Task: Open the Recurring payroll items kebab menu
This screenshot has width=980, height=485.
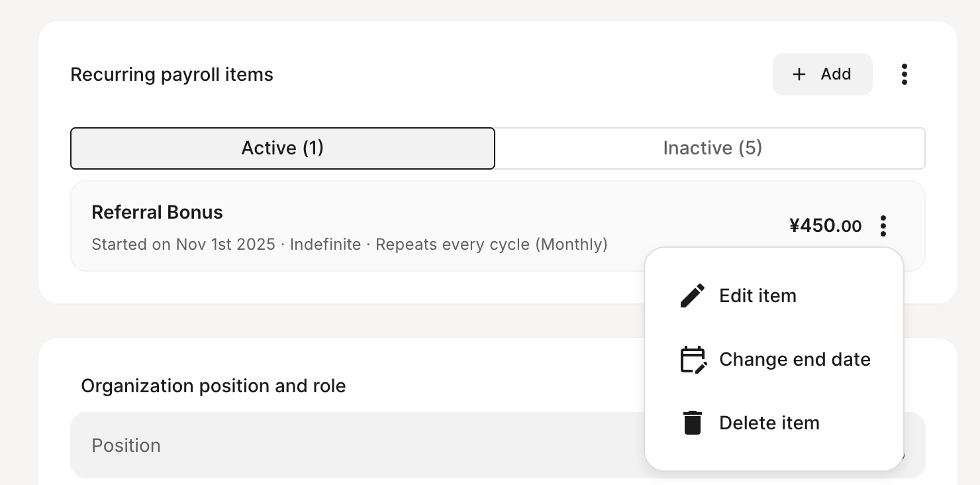Action: 905,74
